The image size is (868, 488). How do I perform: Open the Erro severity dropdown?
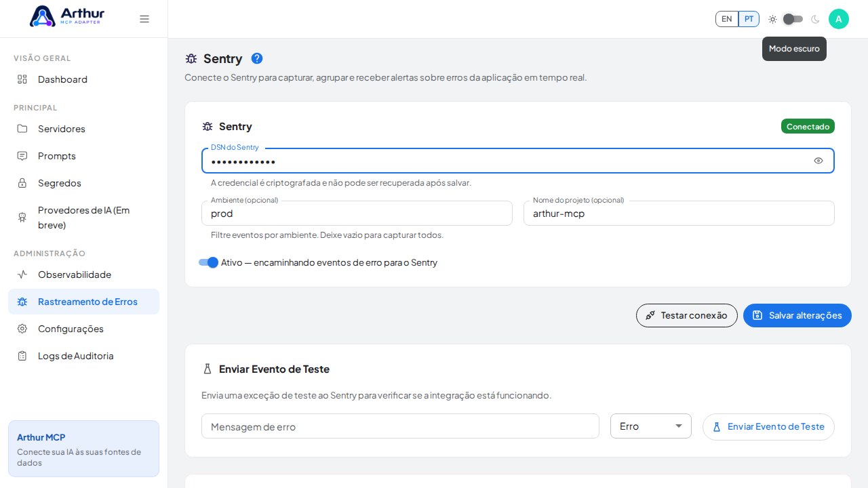[x=651, y=426]
